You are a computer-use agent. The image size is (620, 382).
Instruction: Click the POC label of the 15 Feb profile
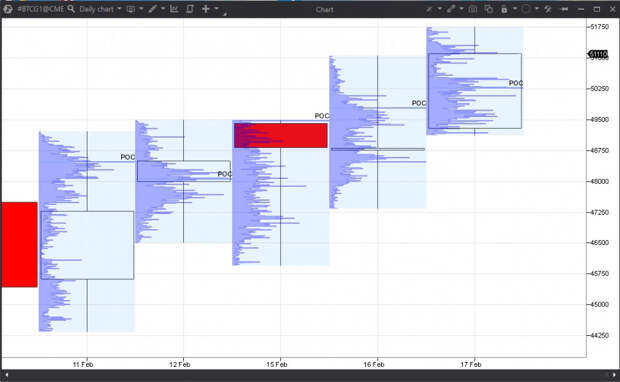[x=322, y=116]
